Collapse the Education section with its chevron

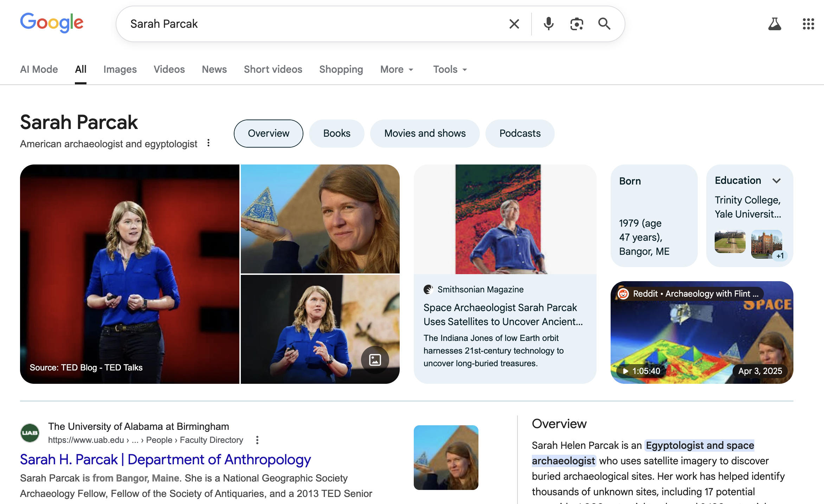pyautogui.click(x=777, y=180)
